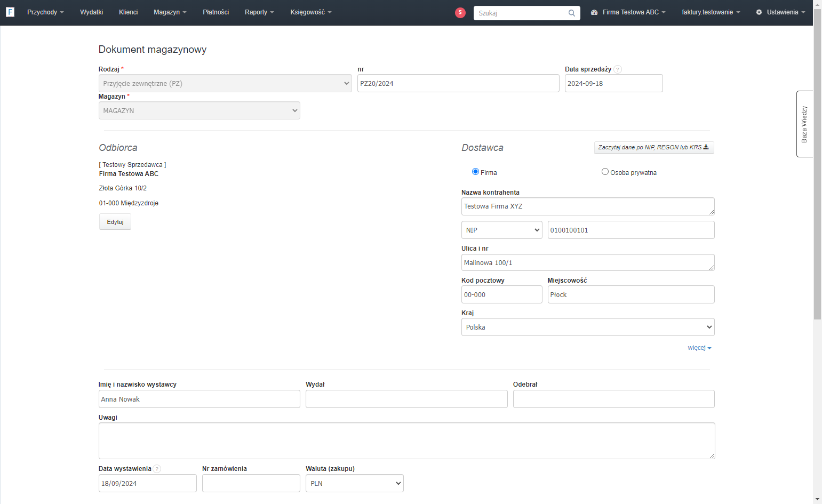Go to Klienci in the navbar
The height and width of the screenshot is (504, 822).
point(129,12)
